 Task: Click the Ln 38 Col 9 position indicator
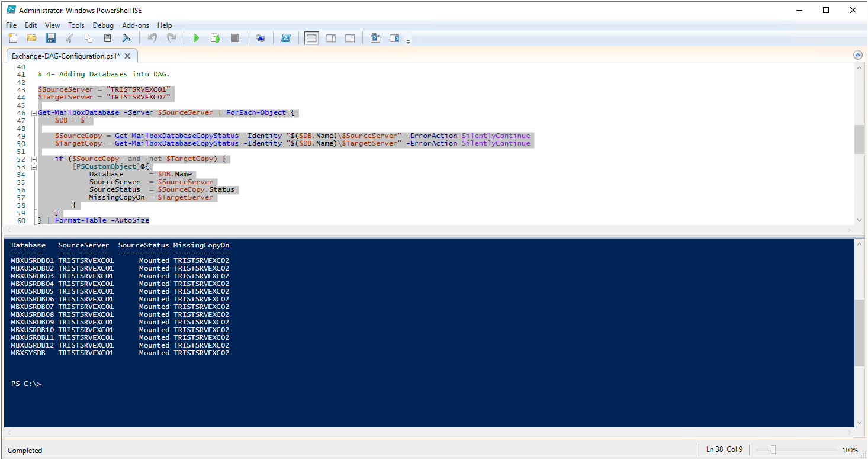pyautogui.click(x=725, y=449)
